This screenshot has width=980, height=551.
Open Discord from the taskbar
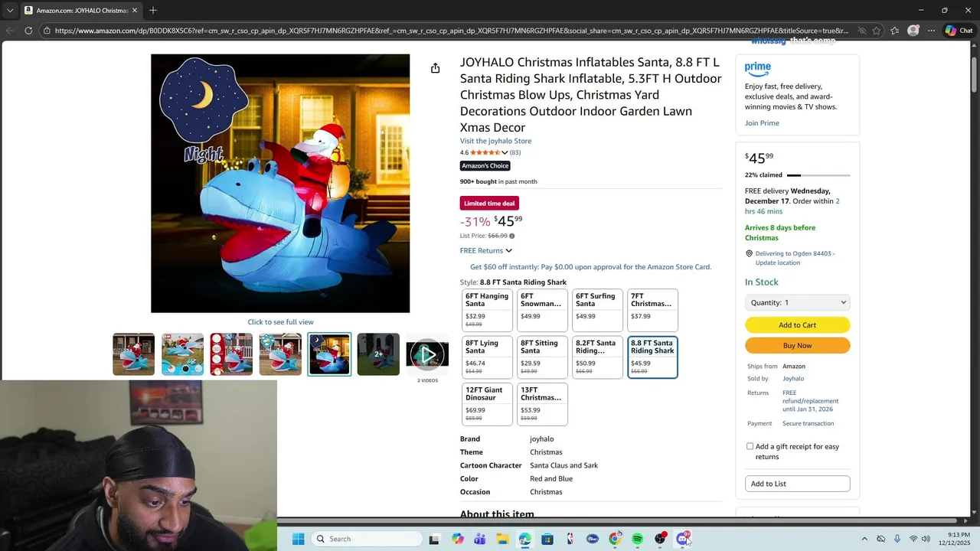pos(682,539)
